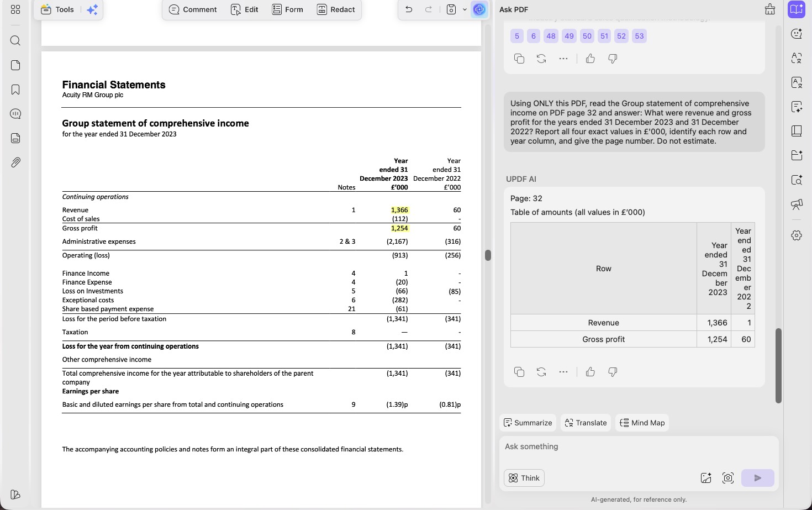Image resolution: width=812 pixels, height=510 pixels.
Task: Jump to page reference 52
Action: (x=621, y=36)
